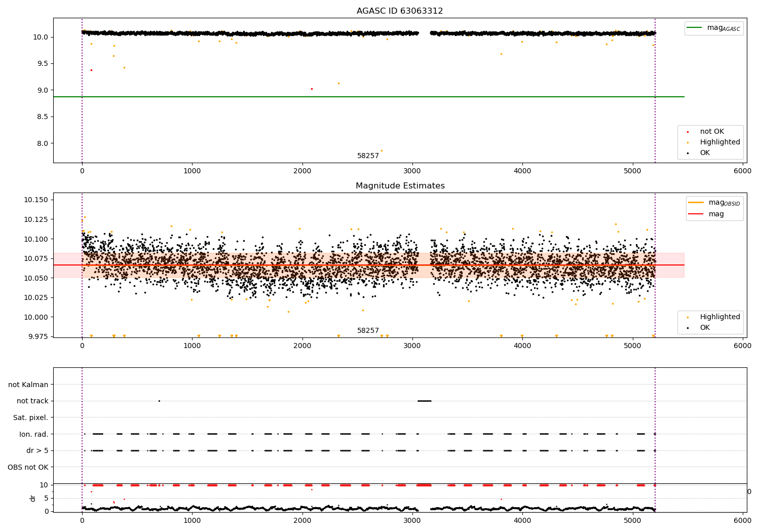Select "Highlighted" legend entry in Magnitude Estimates plot
This screenshot has width=760, height=532.
click(720, 317)
